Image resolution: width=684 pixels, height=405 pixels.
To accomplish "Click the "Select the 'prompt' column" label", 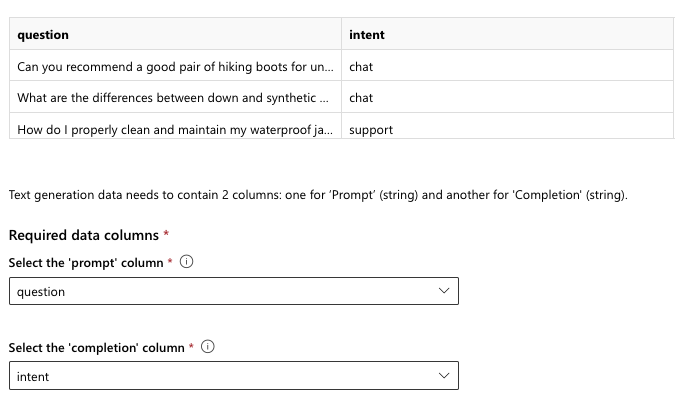I will pos(85,263).
